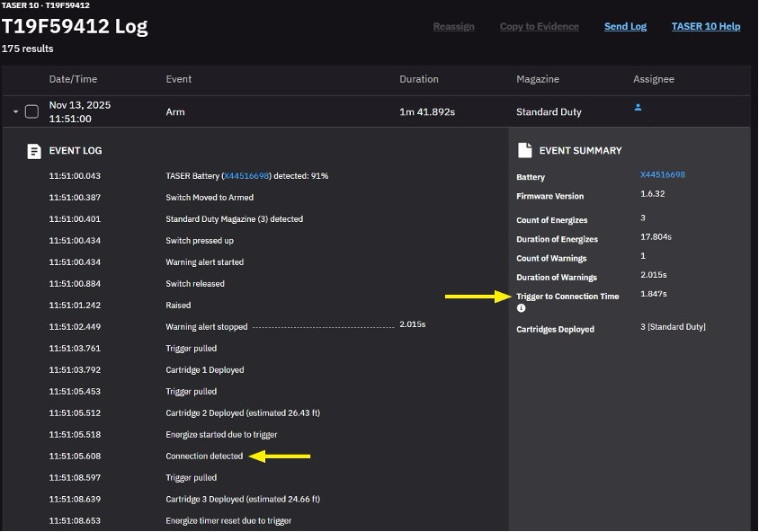Click Copy to Evidence link
Image resolution: width=759 pixels, height=532 pixels.
click(x=539, y=26)
